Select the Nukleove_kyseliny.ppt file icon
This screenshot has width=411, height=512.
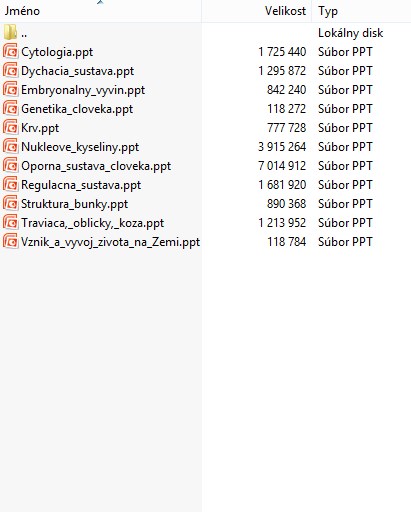10,147
